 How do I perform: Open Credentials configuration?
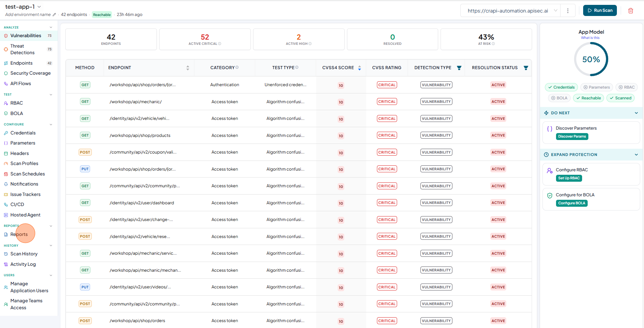(29, 133)
